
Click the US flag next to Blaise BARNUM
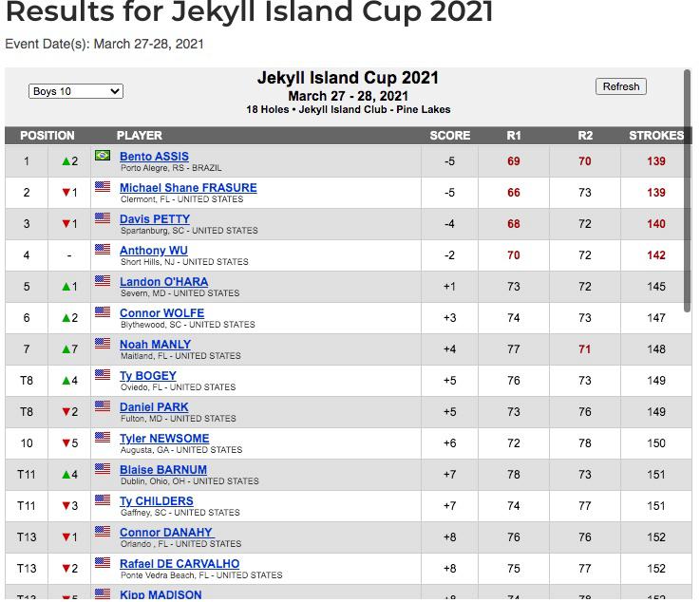pyautogui.click(x=103, y=468)
